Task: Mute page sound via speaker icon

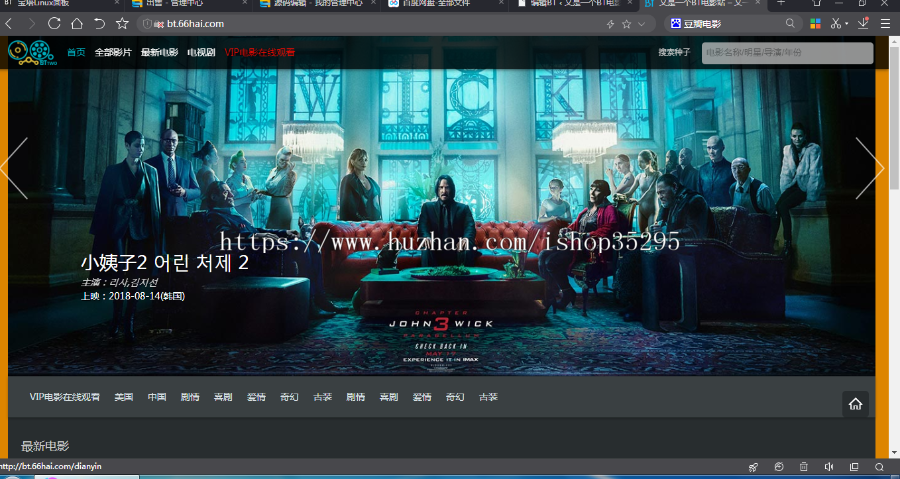Action: pyautogui.click(x=829, y=467)
